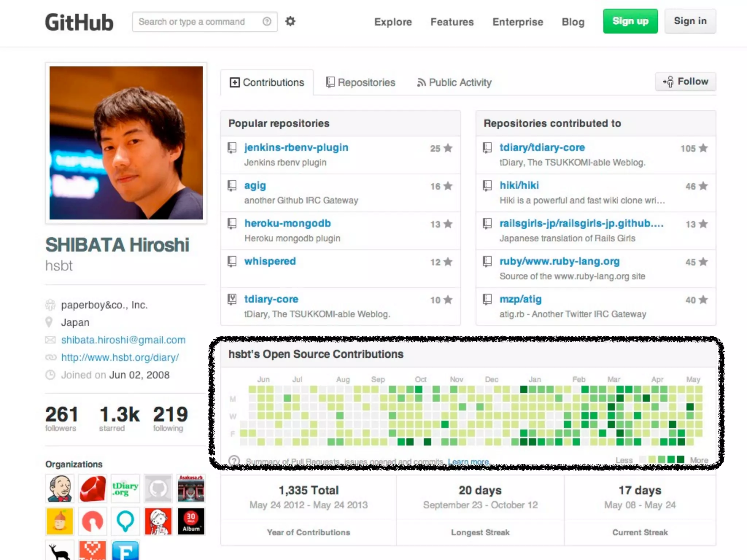Screen dimensions: 747x560
Task: Visit the hsbt.org/diary website link
Action: (x=120, y=357)
